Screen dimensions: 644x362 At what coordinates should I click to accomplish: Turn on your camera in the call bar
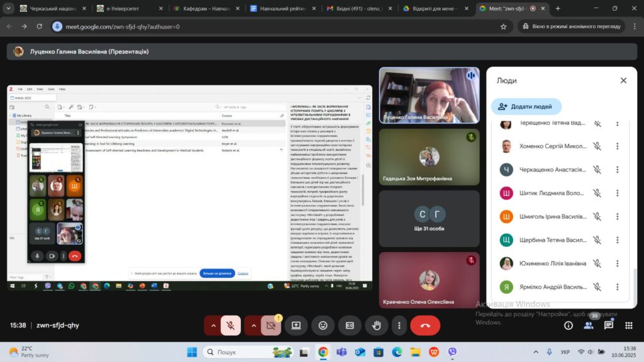click(271, 326)
